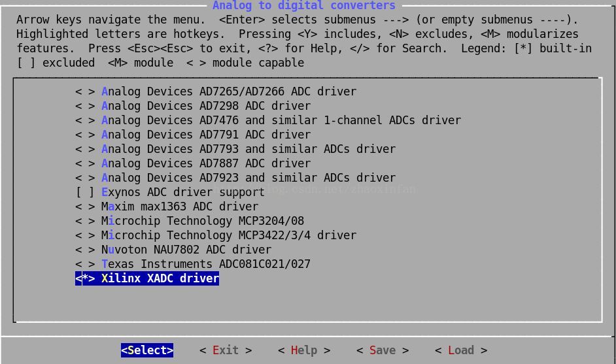This screenshot has height=364, width=616.
Task: Toggle the AD7265/AD7266 ADC driver module checkbox
Action: [x=85, y=91]
